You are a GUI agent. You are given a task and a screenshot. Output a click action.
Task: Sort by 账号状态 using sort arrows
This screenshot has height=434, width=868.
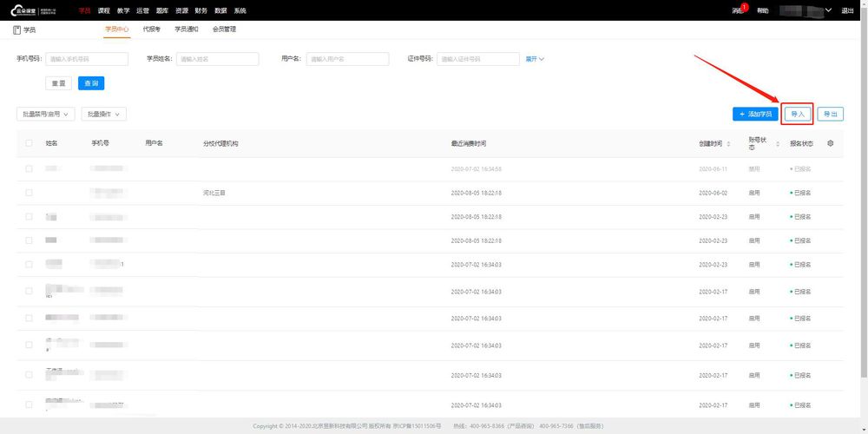(x=777, y=144)
